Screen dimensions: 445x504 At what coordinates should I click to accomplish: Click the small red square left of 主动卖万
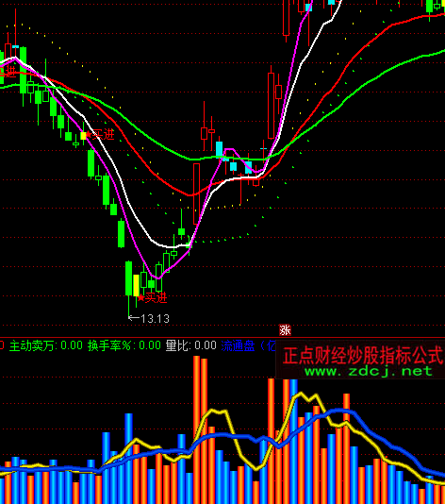click(2, 345)
